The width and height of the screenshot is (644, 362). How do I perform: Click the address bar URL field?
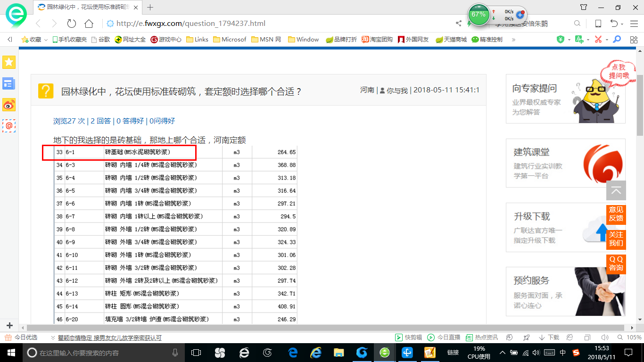pyautogui.click(x=278, y=24)
